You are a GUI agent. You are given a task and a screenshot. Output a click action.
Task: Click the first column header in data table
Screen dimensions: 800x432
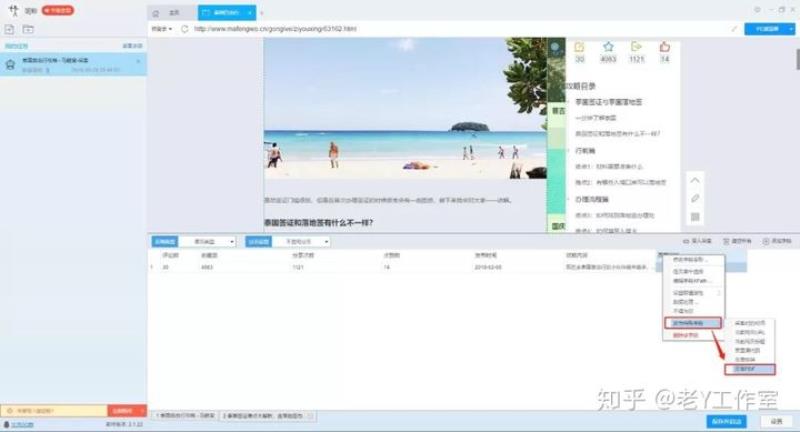click(170, 255)
